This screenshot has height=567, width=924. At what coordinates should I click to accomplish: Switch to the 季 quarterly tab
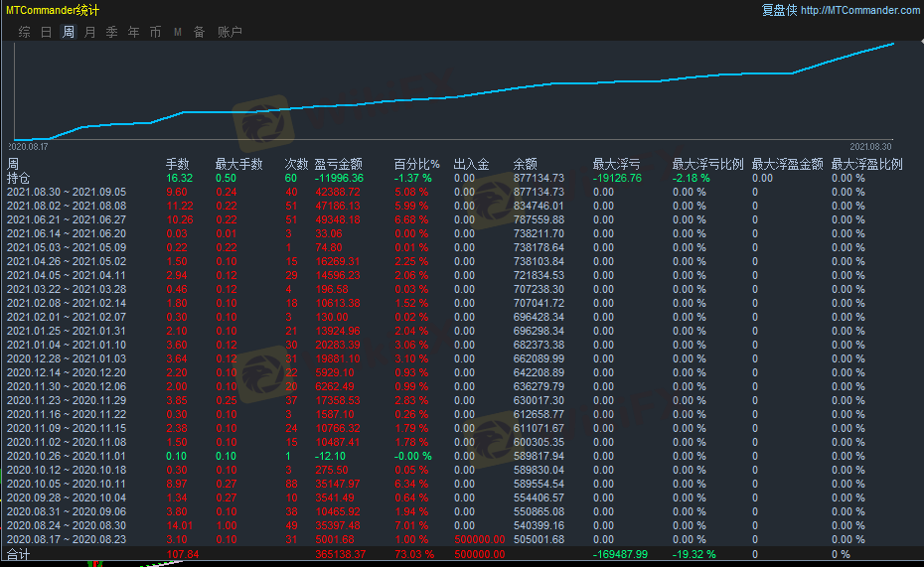(x=111, y=32)
